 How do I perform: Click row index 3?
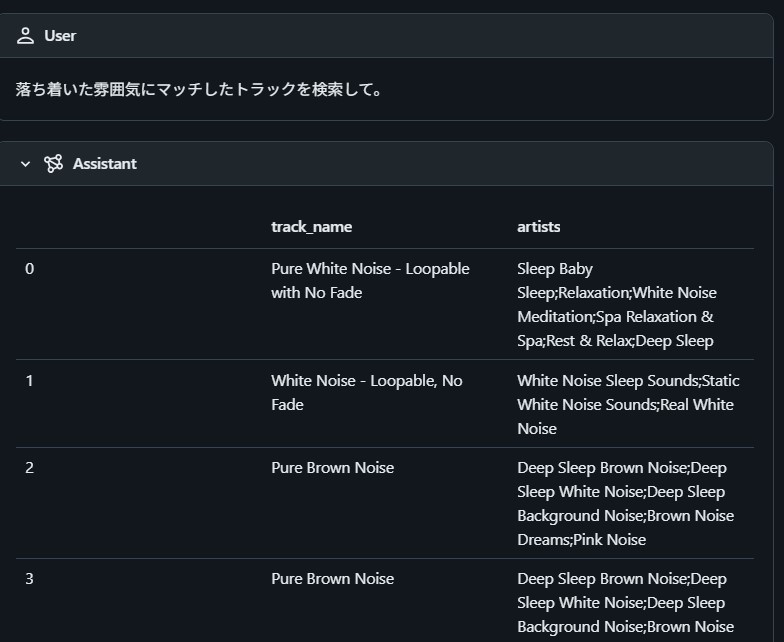[30, 579]
